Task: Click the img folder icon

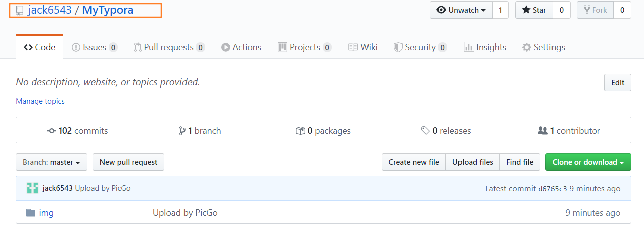Action: click(31, 213)
